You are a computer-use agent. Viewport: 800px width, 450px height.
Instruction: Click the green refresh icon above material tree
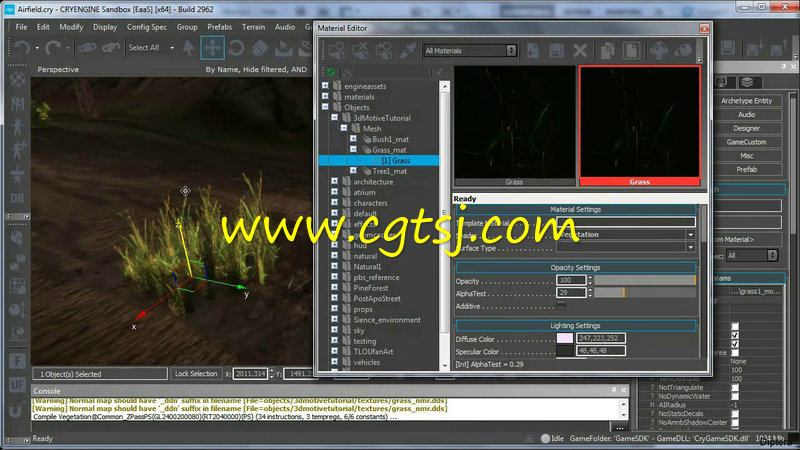(x=331, y=72)
